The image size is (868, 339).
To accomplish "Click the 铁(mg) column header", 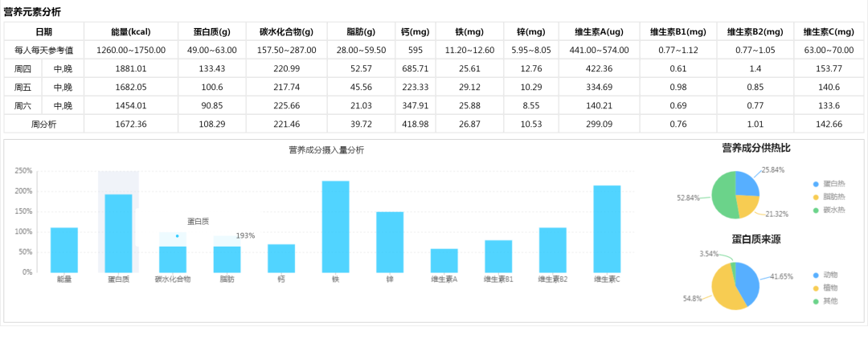I will [x=469, y=31].
